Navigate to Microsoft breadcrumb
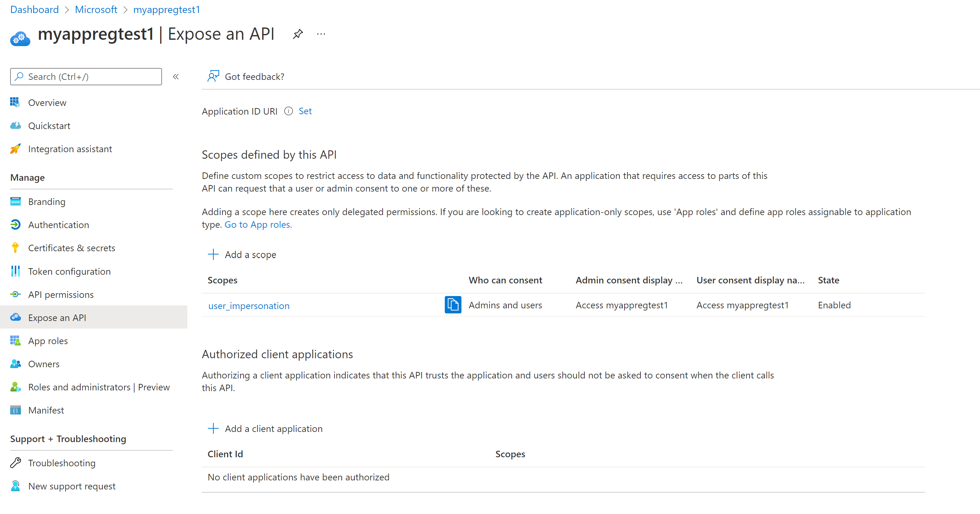 [x=96, y=9]
